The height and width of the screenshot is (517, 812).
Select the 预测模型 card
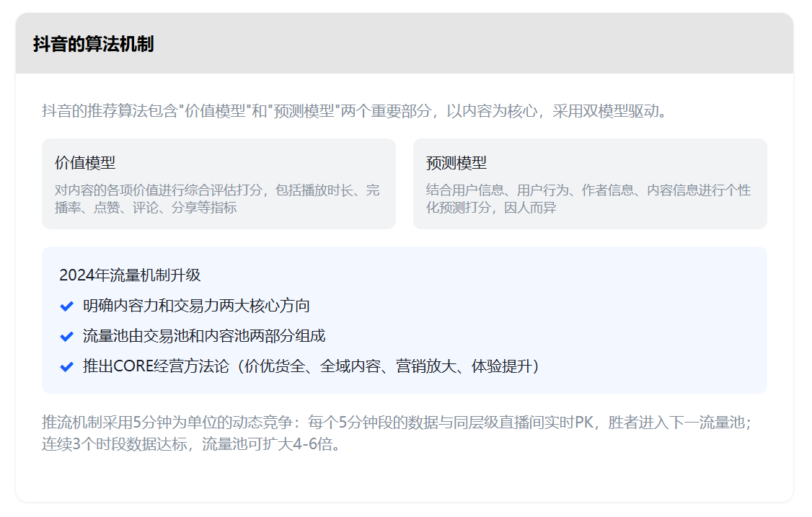pyautogui.click(x=589, y=183)
